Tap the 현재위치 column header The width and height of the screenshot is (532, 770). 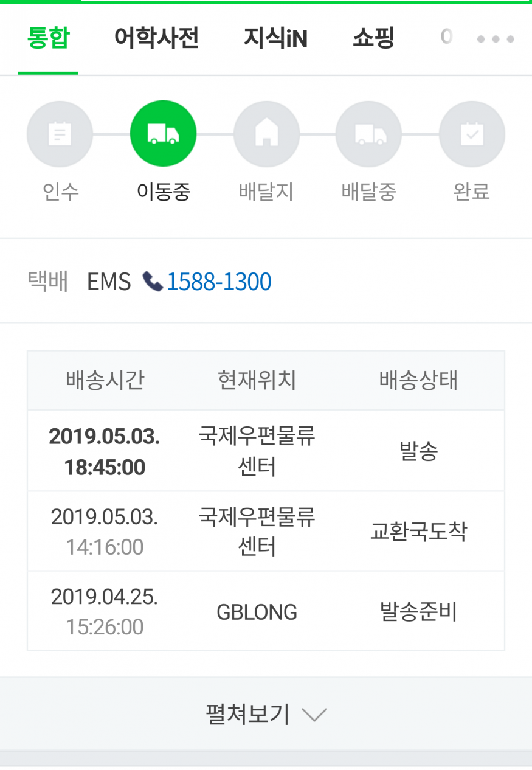(257, 380)
